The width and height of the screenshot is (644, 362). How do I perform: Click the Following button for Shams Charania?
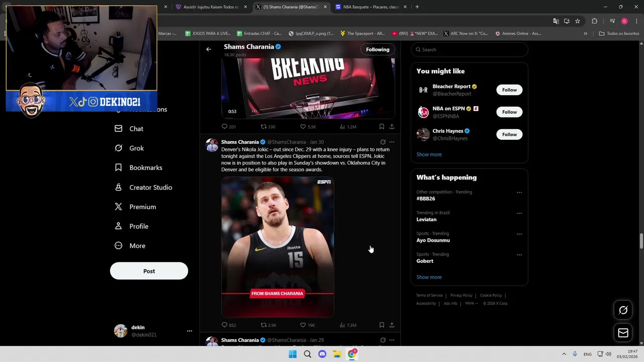pyautogui.click(x=377, y=49)
